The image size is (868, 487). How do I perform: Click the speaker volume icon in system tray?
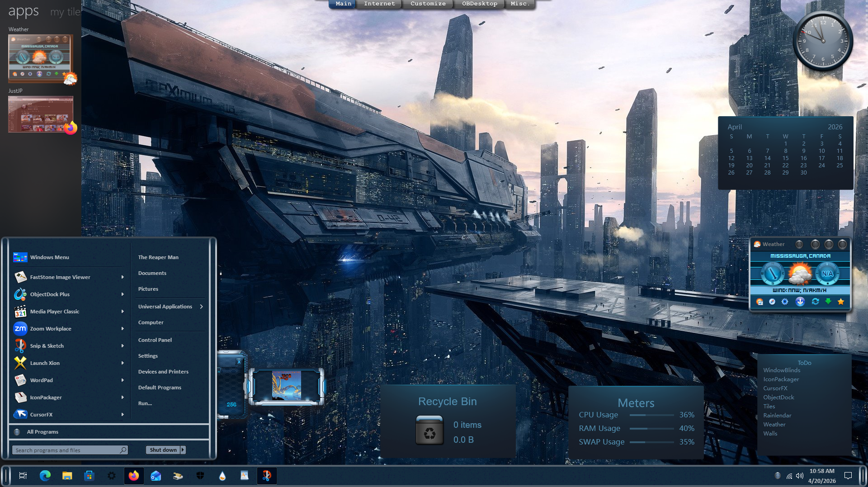[x=800, y=476]
